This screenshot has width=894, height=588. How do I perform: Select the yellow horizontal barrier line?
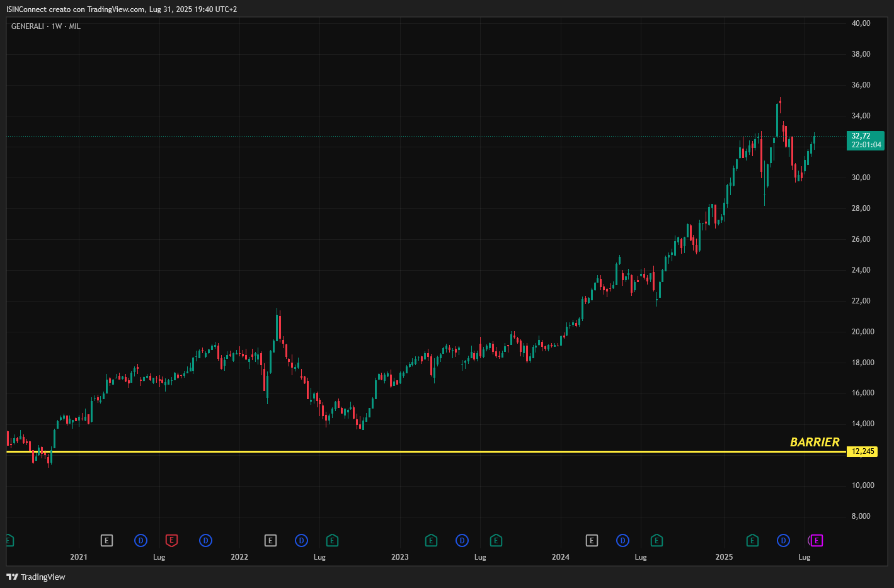pos(426,451)
